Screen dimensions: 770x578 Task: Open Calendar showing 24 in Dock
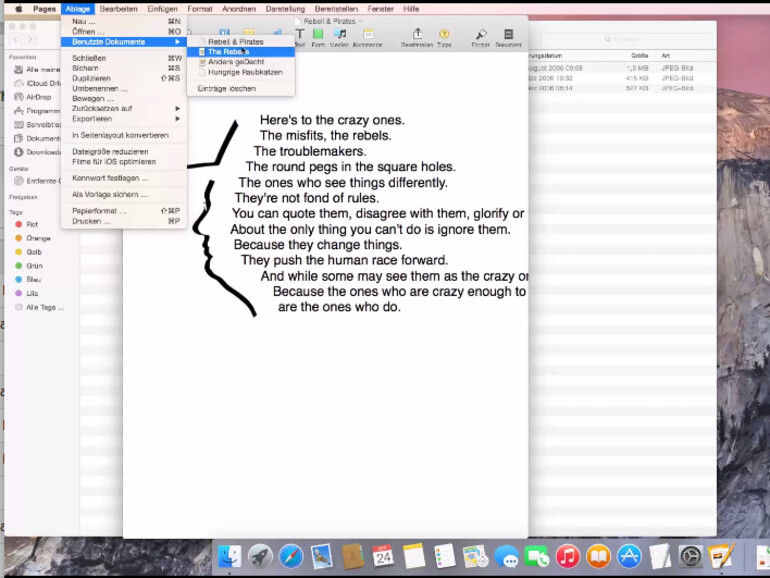tap(383, 556)
